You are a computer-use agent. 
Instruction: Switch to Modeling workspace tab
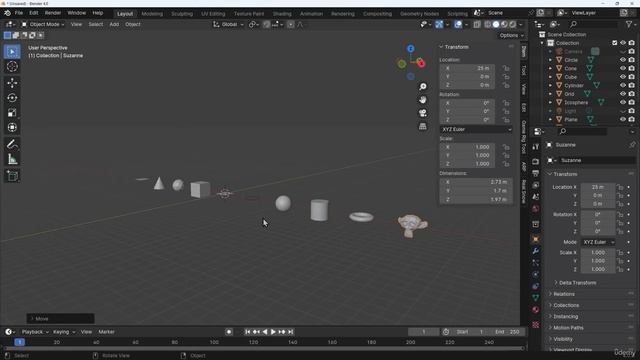pyautogui.click(x=152, y=13)
